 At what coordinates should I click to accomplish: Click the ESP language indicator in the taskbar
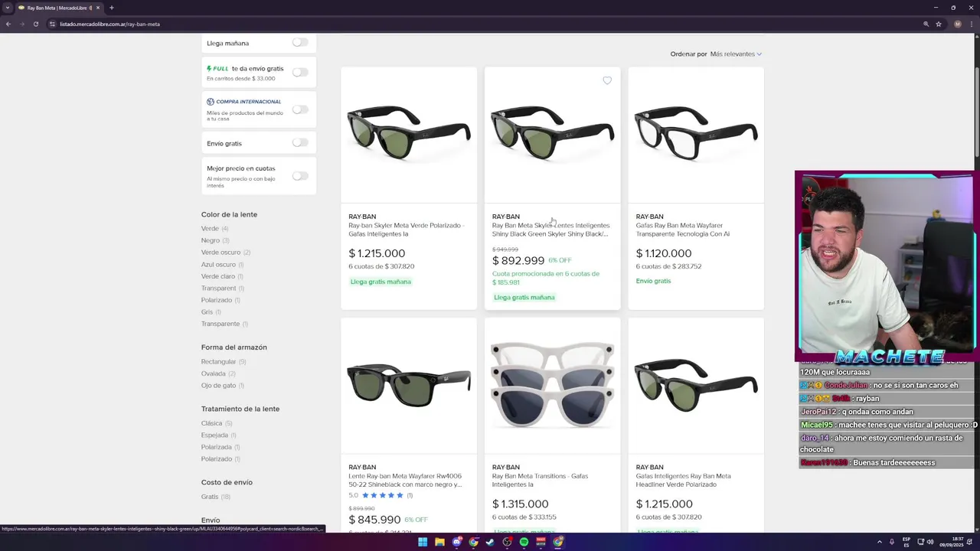[906, 542]
